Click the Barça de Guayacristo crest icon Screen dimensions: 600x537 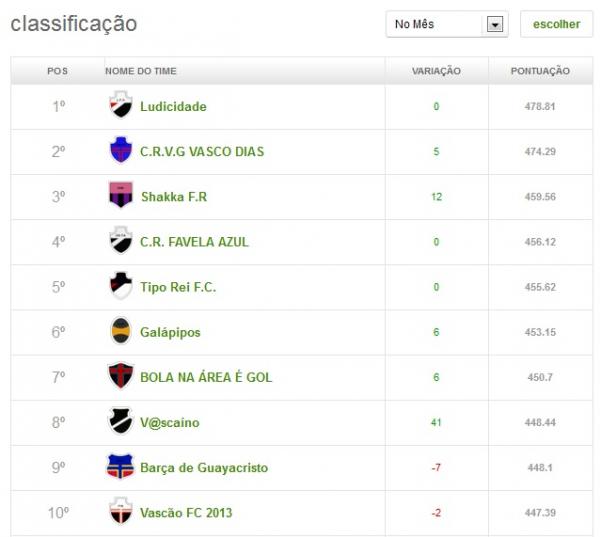120,467
